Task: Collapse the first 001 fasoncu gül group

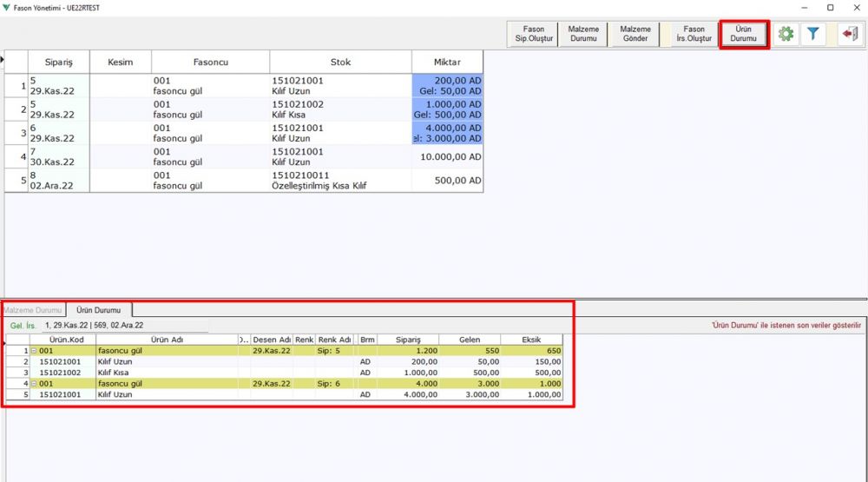Action: click(x=34, y=350)
